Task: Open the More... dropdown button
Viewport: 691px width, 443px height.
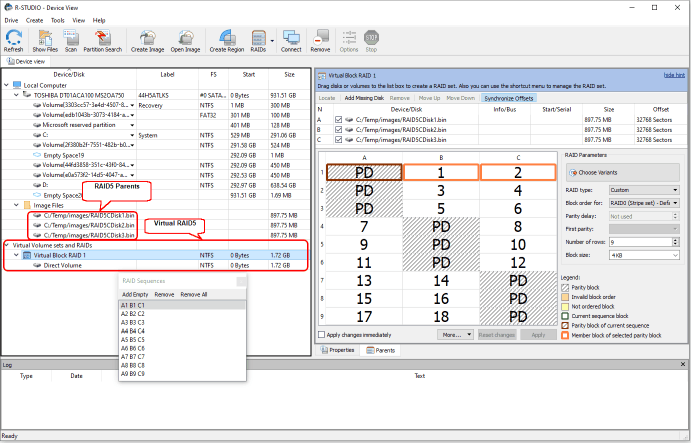Action: coord(455,335)
